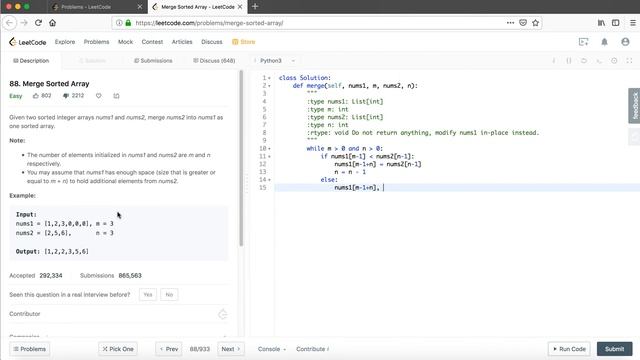Place cursor on code line 15

pyautogui.click(x=457, y=187)
